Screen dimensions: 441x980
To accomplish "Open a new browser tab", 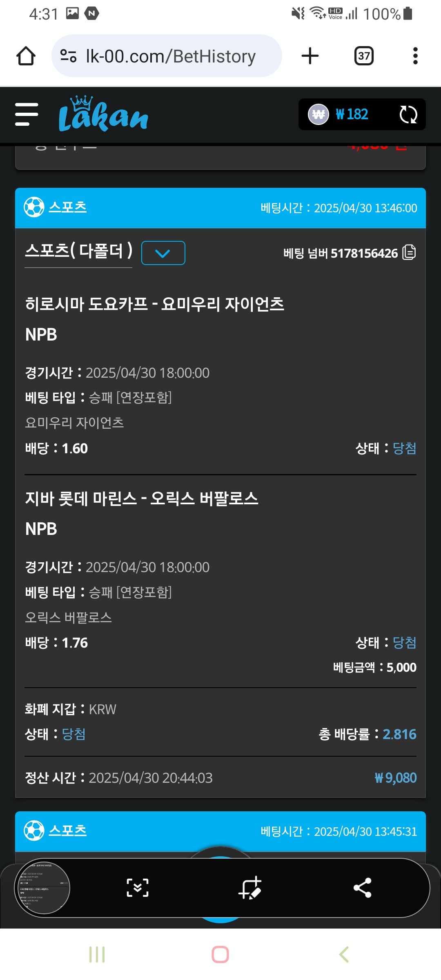I will pos(310,56).
